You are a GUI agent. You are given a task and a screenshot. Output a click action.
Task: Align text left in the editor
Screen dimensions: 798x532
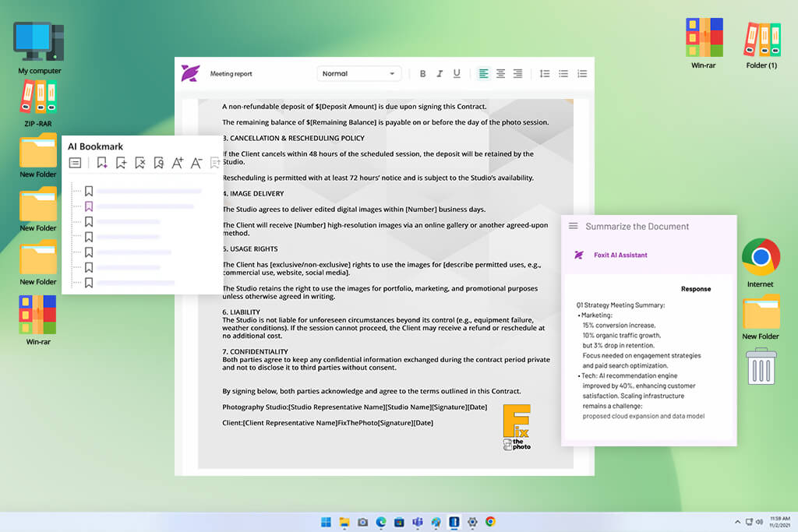483,74
